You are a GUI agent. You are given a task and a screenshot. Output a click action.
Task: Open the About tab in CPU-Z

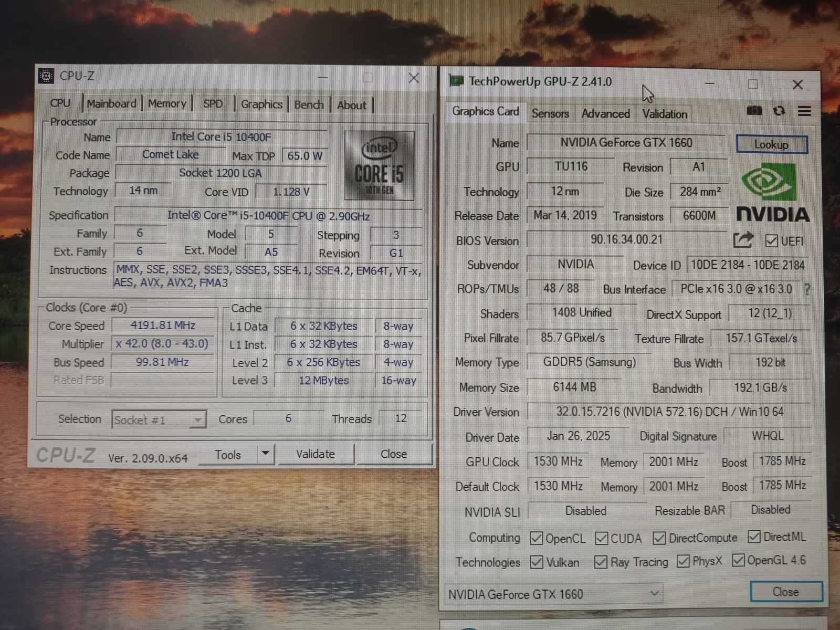click(351, 105)
